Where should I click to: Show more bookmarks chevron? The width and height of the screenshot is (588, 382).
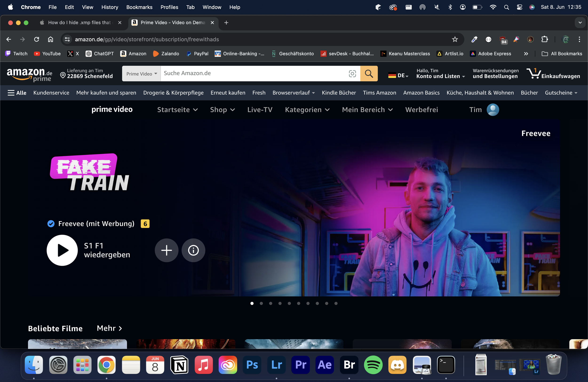[x=526, y=54]
